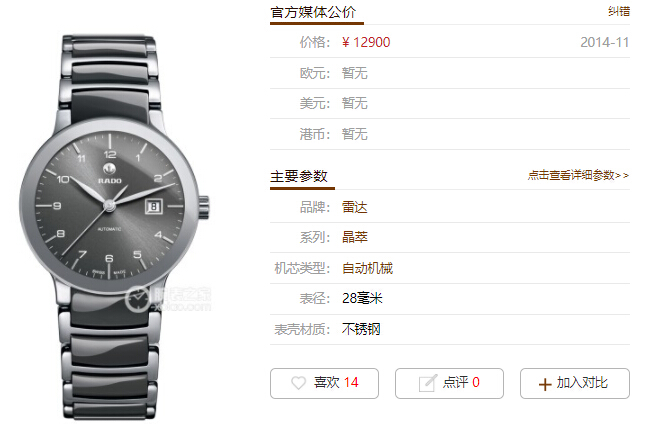This screenshot has width=646, height=424.
Task: Click the price ¥ 12900
Action: (x=366, y=42)
